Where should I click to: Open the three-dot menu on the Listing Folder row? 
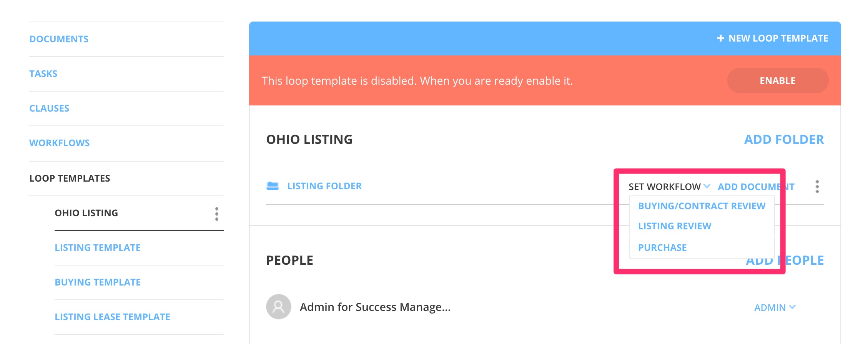coord(817,187)
